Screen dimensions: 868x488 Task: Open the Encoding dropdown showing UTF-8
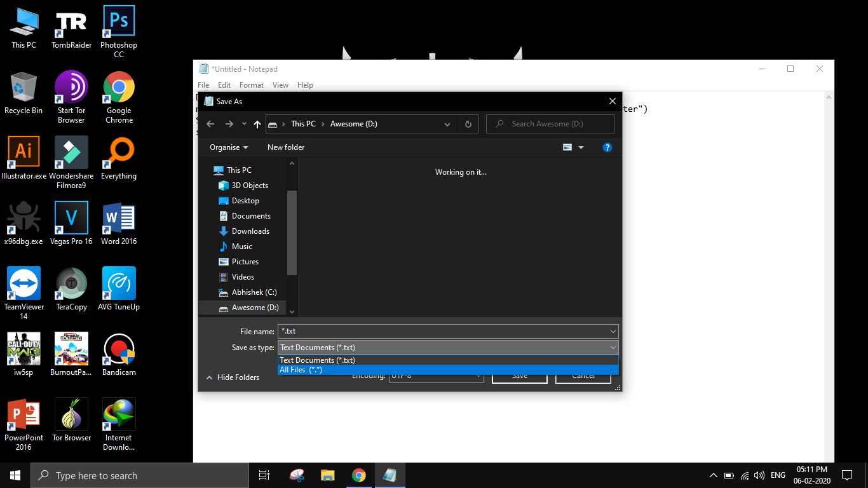(436, 376)
